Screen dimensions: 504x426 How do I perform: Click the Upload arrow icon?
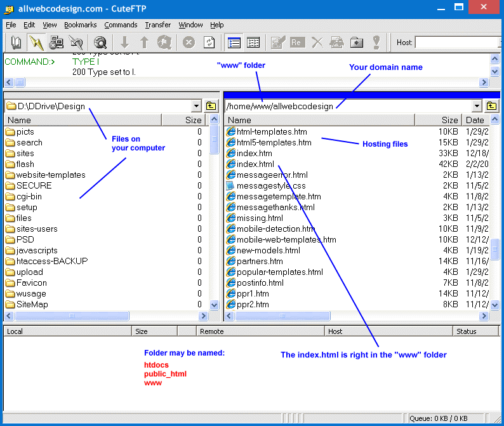144,43
